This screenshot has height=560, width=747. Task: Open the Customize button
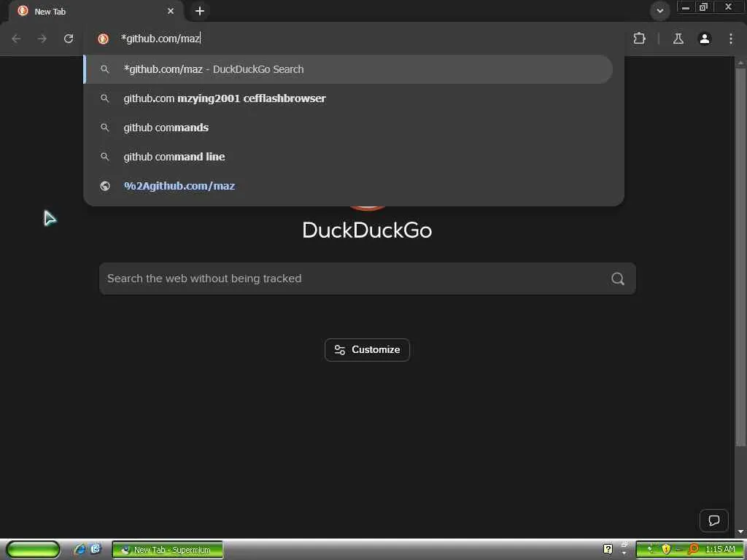[x=367, y=350]
